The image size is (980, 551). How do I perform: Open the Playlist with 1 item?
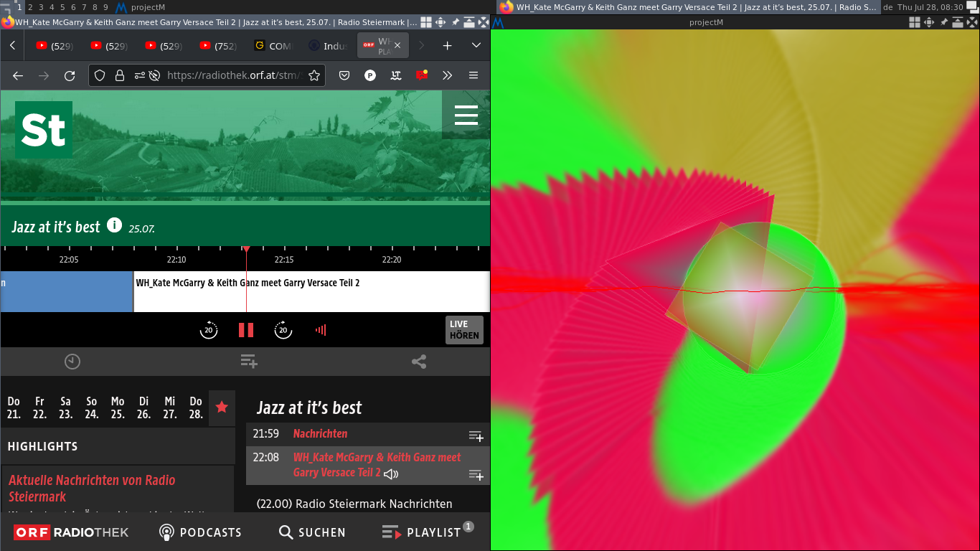click(x=428, y=531)
